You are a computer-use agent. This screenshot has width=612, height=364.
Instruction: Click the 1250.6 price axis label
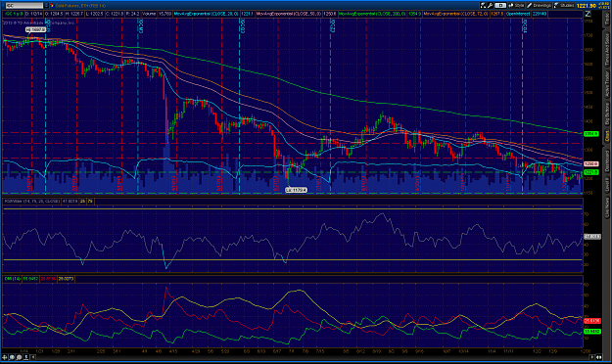tap(590, 164)
